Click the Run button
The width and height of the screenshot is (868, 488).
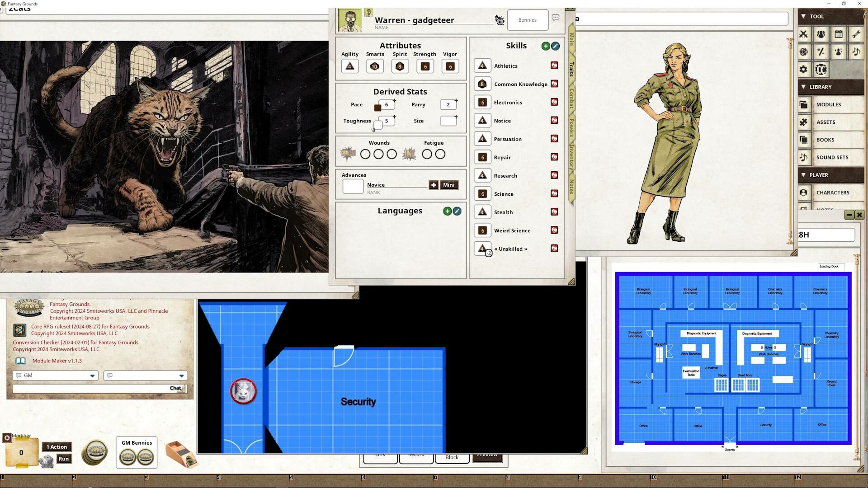[63, 459]
